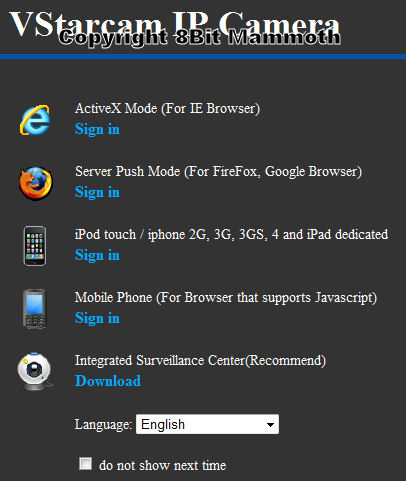Viewport: 406px width, 481px height.
Task: Click the Internet Explorer icon
Action: point(35,120)
